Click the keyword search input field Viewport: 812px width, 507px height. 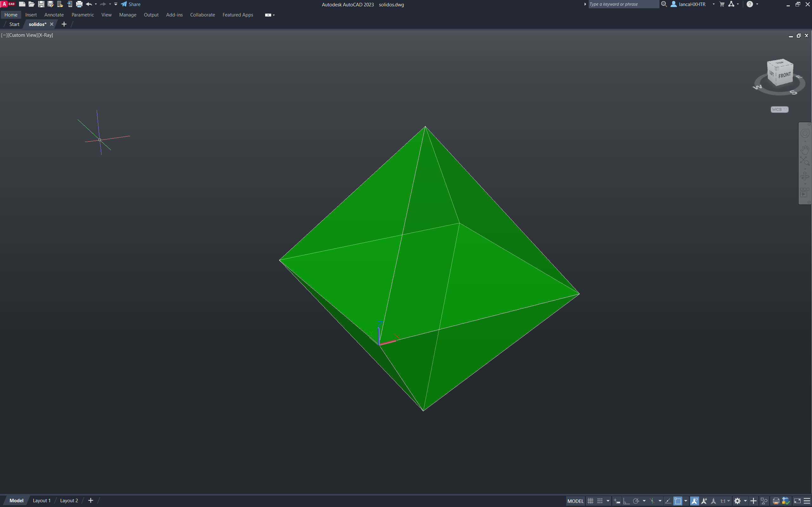[623, 4]
